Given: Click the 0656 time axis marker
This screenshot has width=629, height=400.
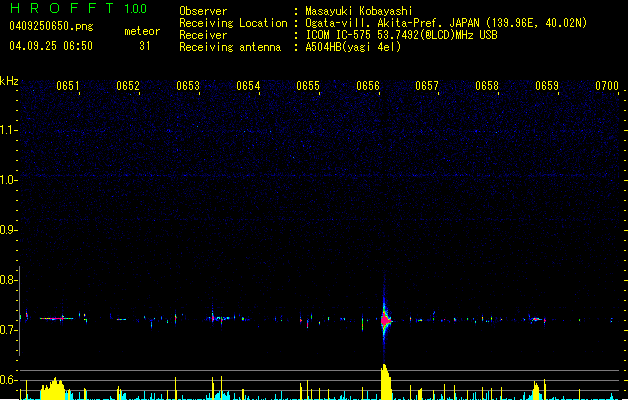Looking at the screenshot, I should (x=368, y=86).
